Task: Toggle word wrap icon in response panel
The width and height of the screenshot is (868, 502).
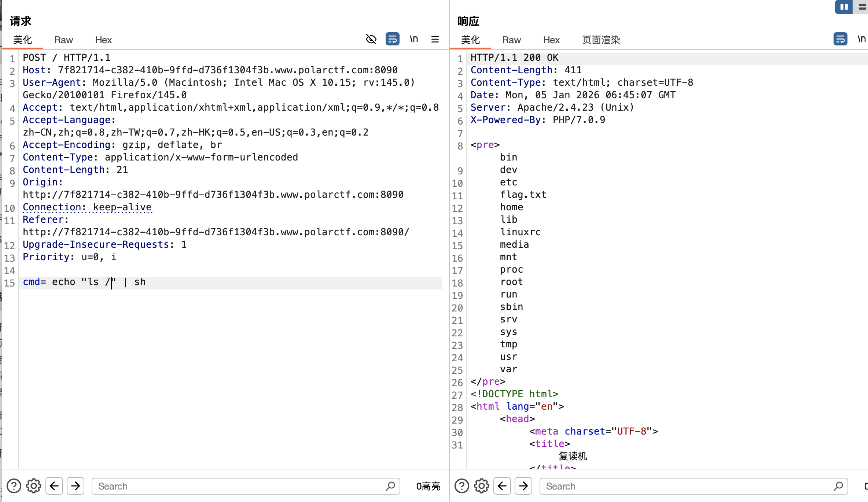Action: (x=840, y=39)
